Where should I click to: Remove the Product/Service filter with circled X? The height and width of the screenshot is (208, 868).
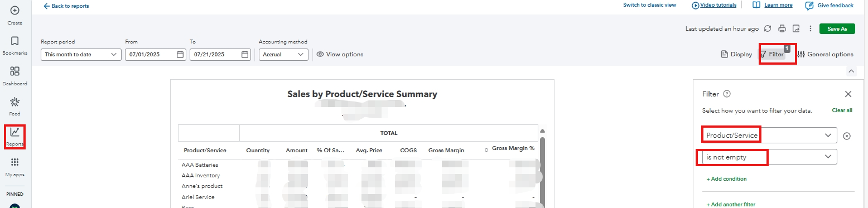846,136
